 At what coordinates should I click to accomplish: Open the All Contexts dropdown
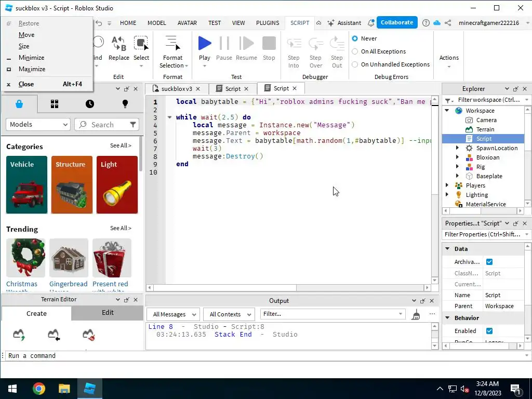point(229,314)
